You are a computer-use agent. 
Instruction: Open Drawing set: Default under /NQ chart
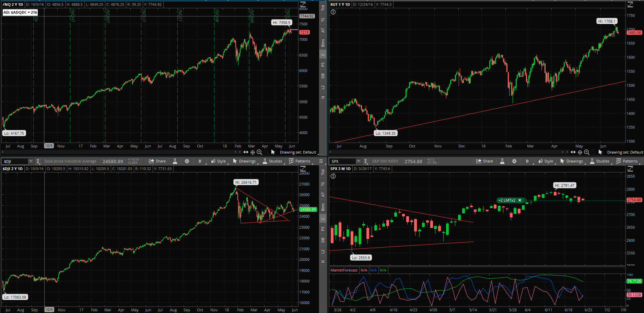coord(298,152)
